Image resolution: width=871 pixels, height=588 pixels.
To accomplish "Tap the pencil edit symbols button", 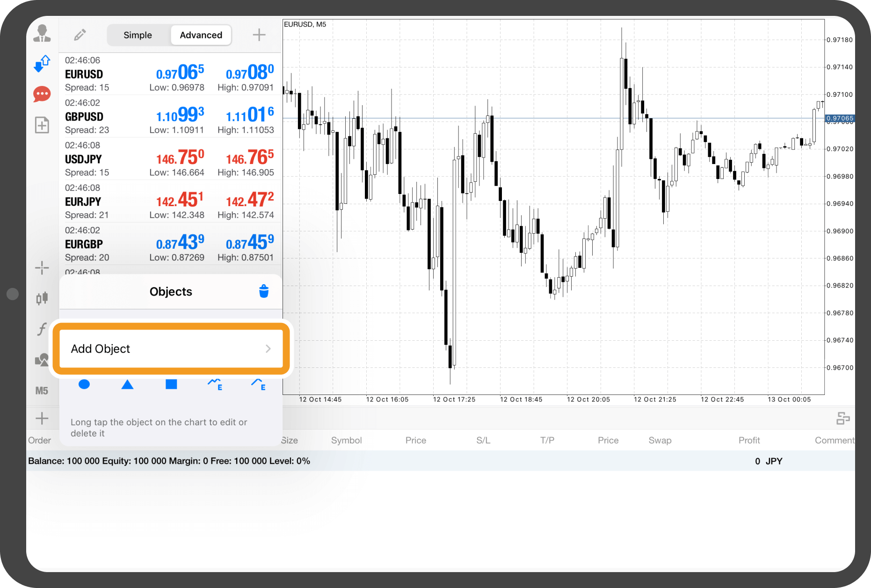I will [80, 35].
